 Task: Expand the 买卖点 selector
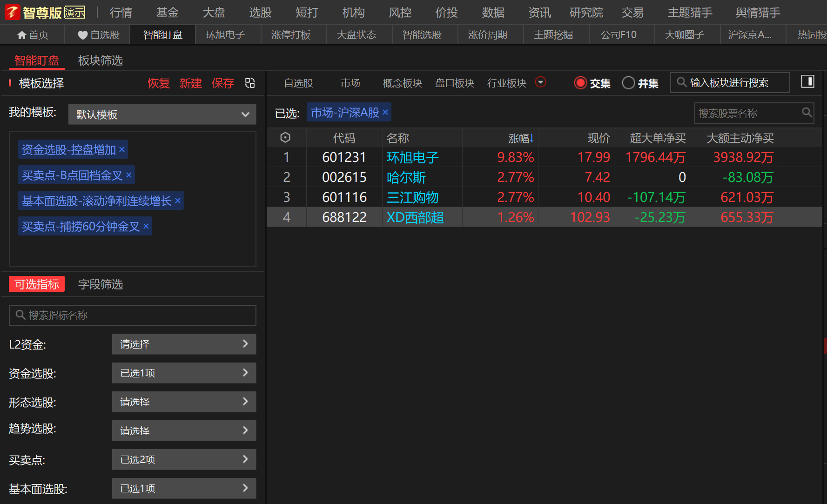pos(184,459)
